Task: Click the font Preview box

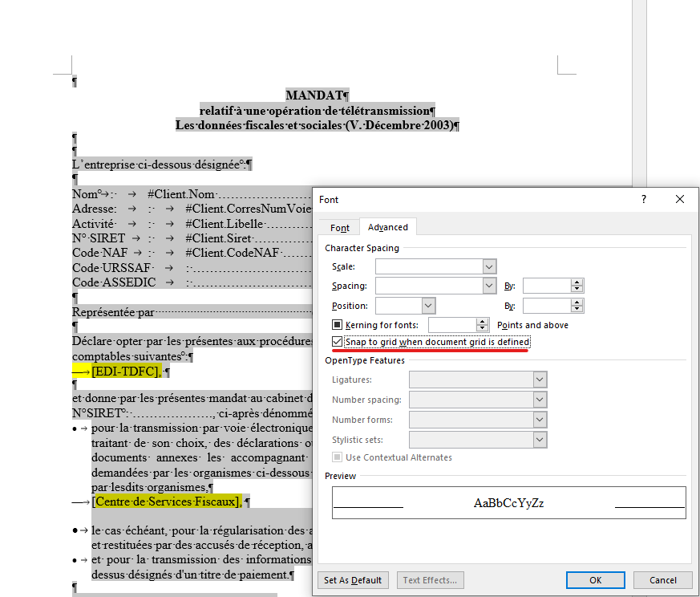Action: 508,502
